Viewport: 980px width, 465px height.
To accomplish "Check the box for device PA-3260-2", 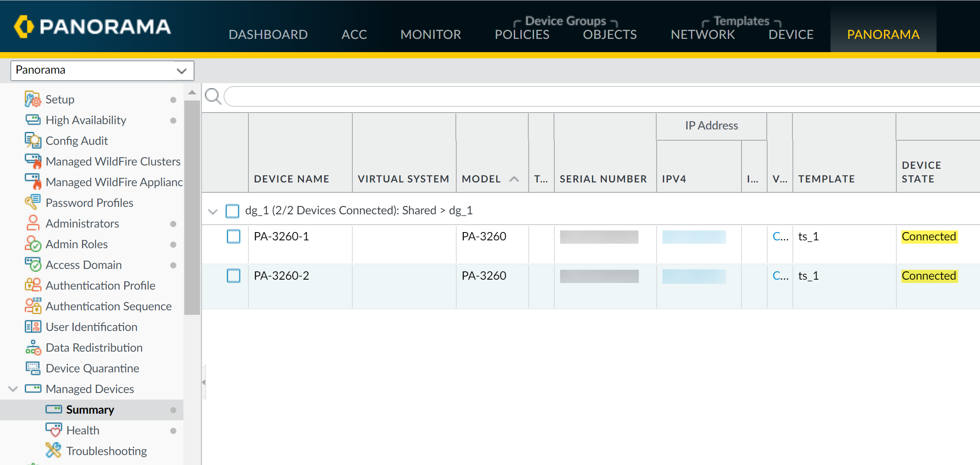I will 234,276.
